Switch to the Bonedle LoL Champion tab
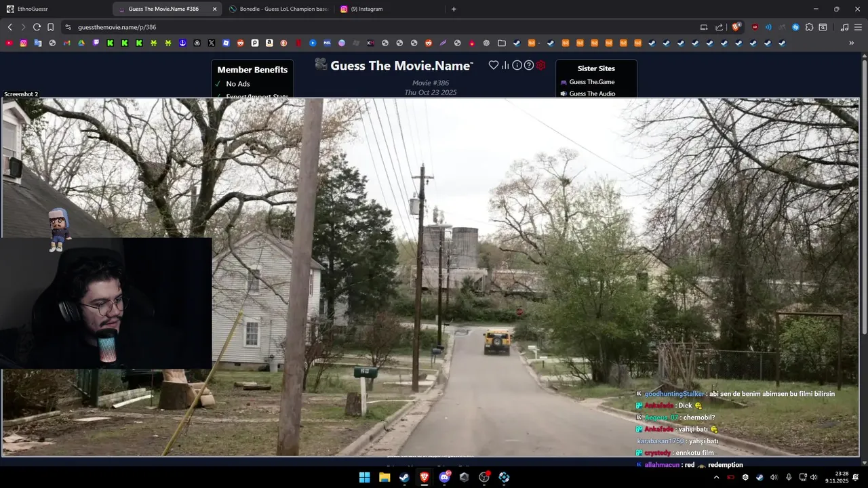868x488 pixels. point(278,9)
